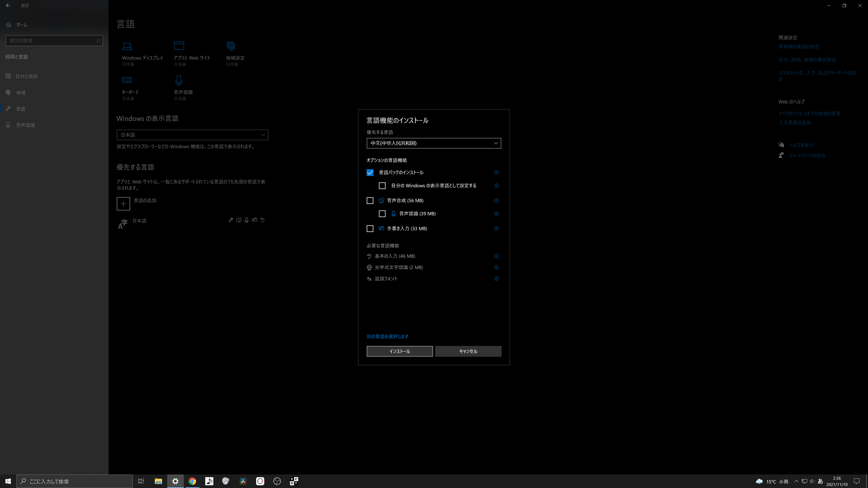Image resolution: width=868 pixels, height=488 pixels.
Task: Check the 音声合成 (56 MB) option
Action: (370, 200)
